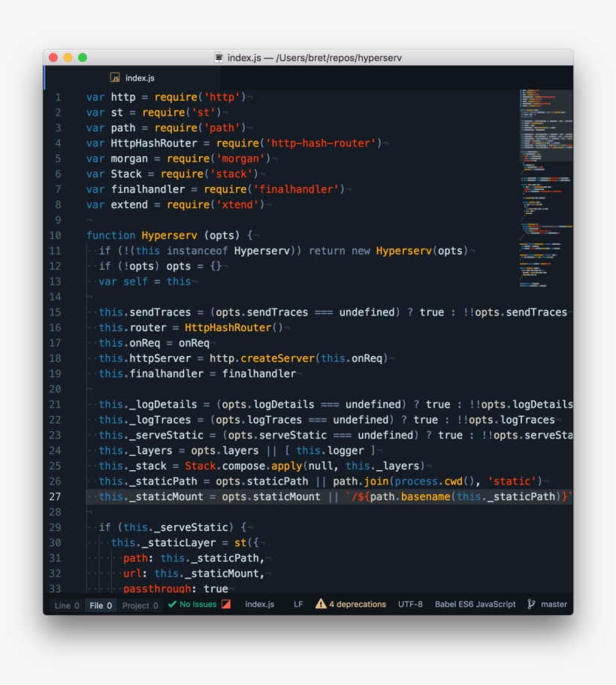Open the master branch selector

coord(552,604)
